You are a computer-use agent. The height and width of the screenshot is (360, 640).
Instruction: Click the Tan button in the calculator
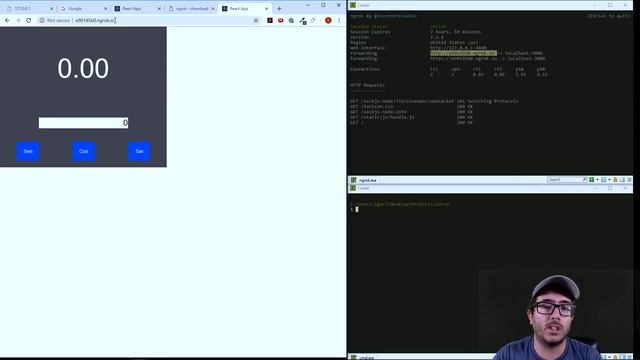tap(139, 151)
